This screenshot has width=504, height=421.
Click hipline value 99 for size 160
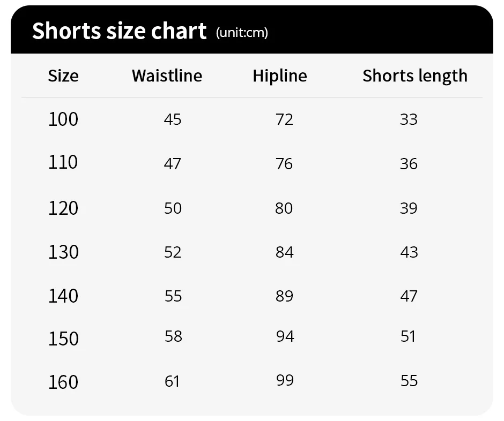pos(285,380)
